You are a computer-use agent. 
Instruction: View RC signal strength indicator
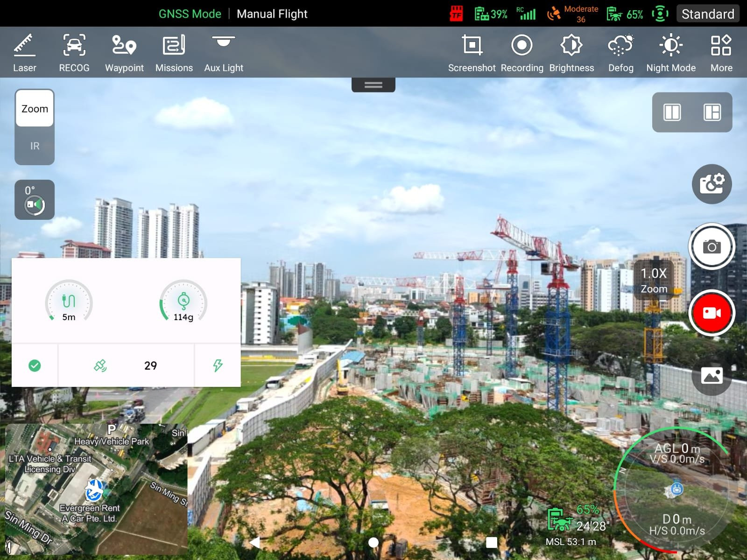tap(526, 14)
